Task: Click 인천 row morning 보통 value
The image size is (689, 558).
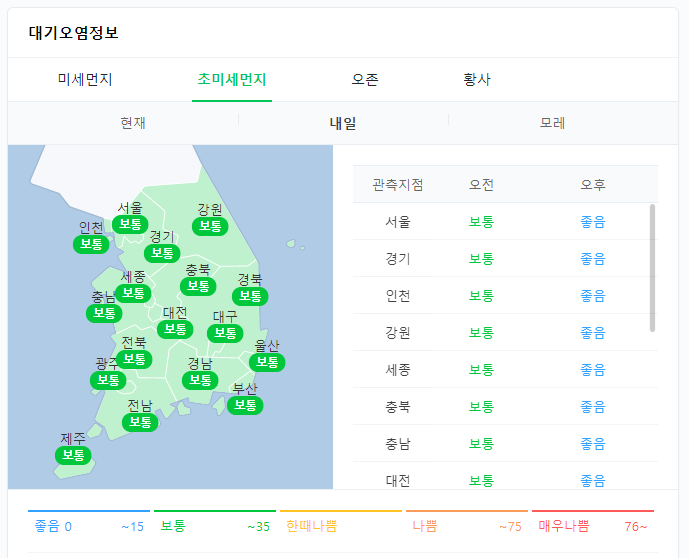Action: tap(481, 296)
